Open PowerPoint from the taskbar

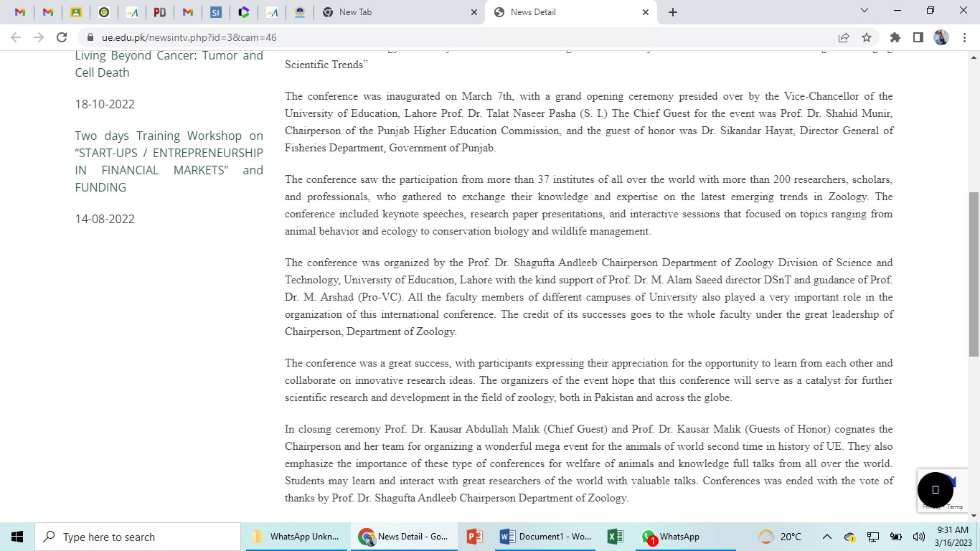point(473,537)
